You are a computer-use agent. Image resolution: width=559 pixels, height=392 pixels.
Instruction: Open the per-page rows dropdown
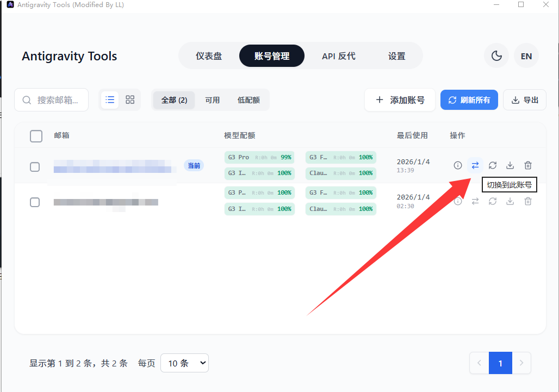pos(184,363)
